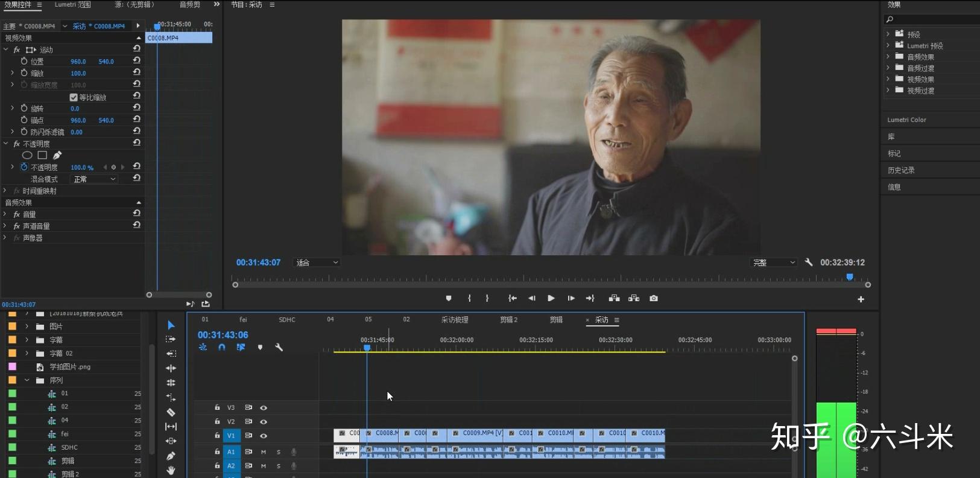Mute audio track A1
Image resolution: width=980 pixels, height=478 pixels.
[264, 451]
